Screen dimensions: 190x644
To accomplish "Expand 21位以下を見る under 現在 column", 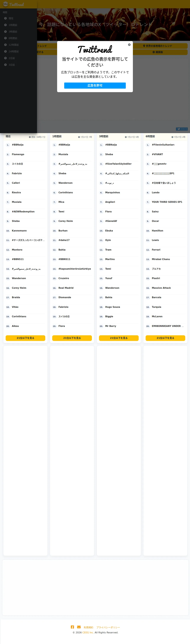I will (x=25, y=338).
